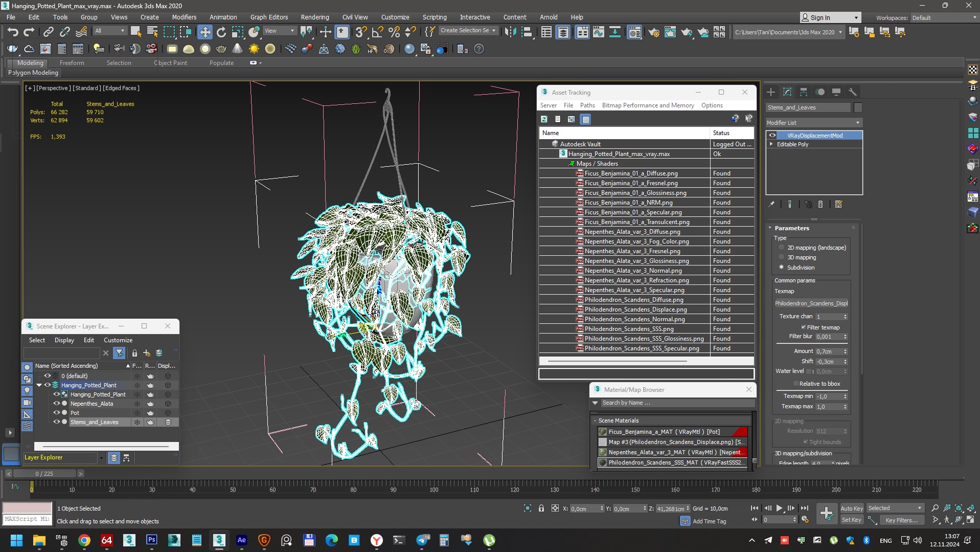Click the Philodendron_Scandens_Displ texmap button

pos(811,303)
